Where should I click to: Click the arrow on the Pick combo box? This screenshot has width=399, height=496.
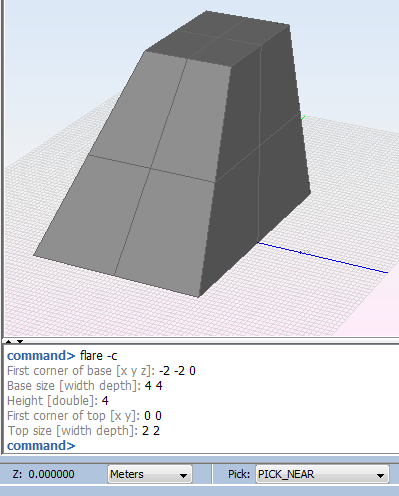[x=380, y=475]
